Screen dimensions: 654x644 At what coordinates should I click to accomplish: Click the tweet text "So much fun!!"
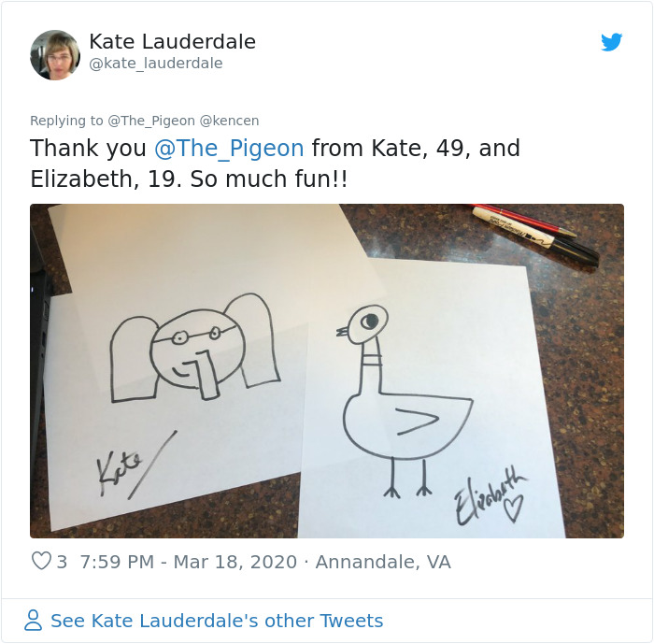[x=269, y=179]
